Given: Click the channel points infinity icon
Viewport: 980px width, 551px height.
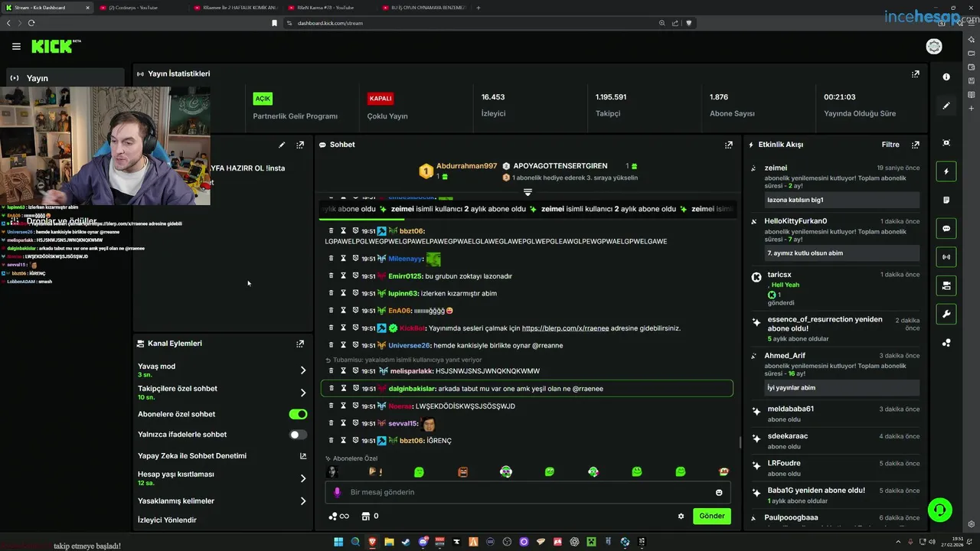Looking at the screenshot, I should (x=338, y=516).
